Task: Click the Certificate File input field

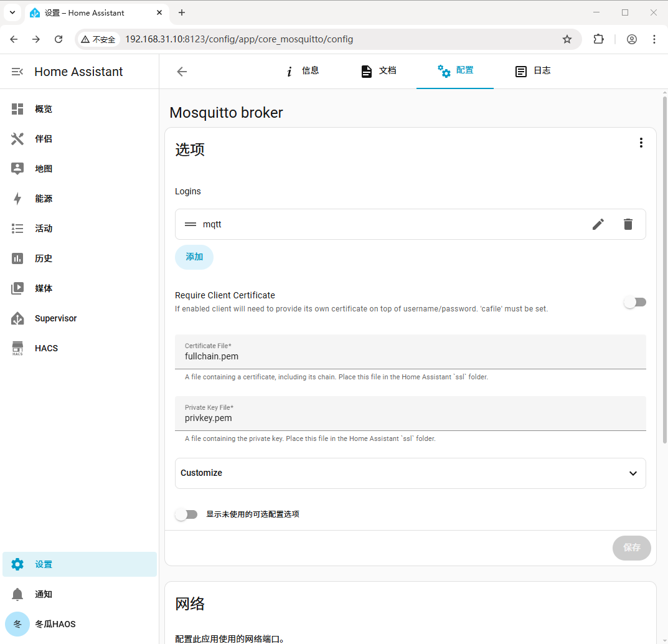Action: point(410,352)
